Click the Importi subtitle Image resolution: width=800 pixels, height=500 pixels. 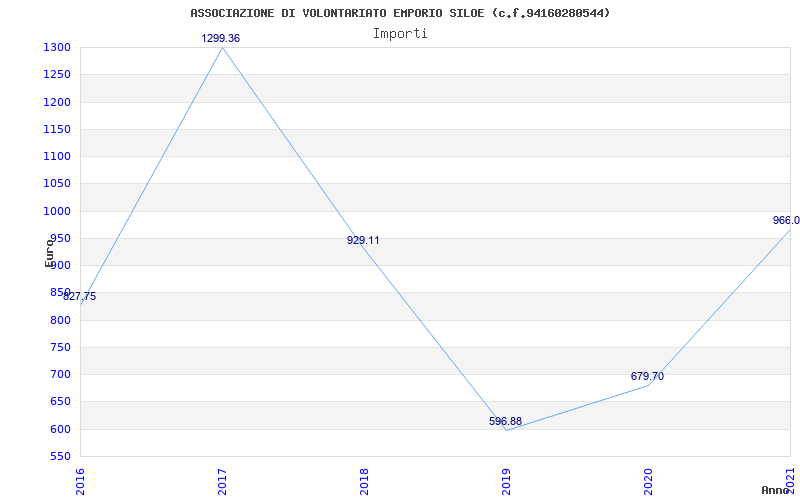pos(400,34)
